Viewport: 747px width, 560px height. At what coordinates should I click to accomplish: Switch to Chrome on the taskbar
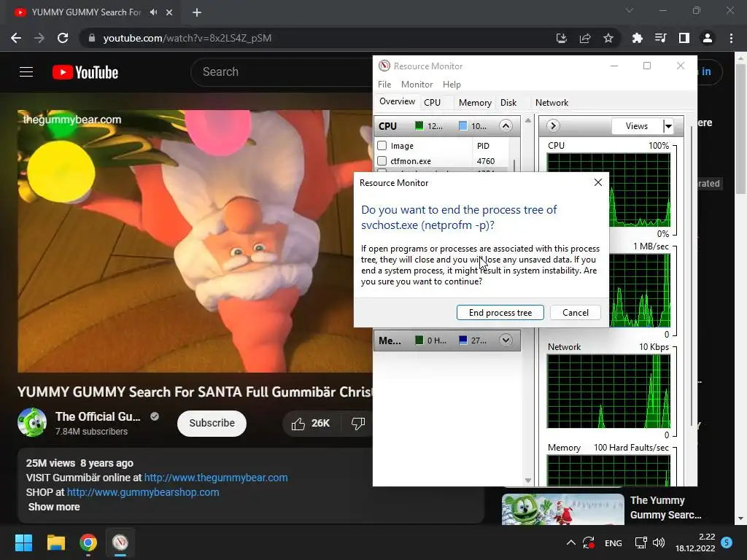(88, 542)
